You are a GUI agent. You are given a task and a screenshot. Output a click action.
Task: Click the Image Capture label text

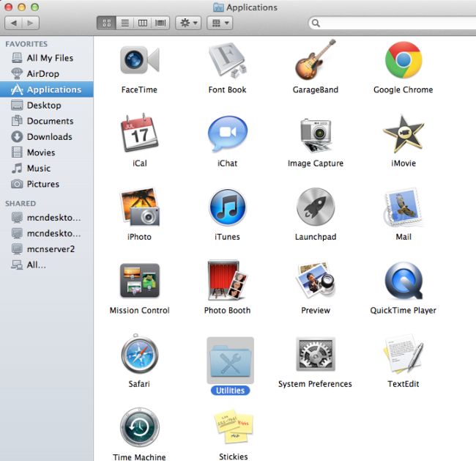tap(316, 163)
